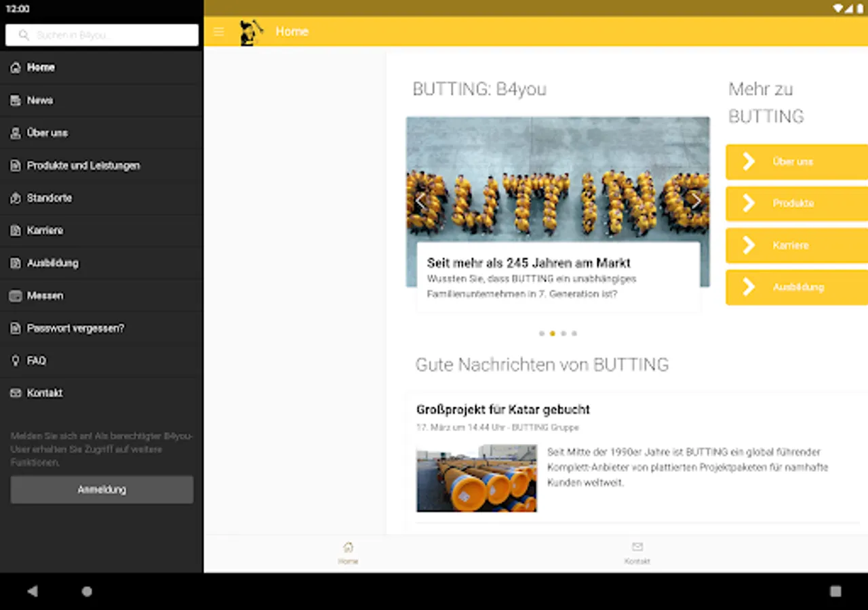Click chevron on yellow Über uns button
Screen dimensions: 868x610
749,162
